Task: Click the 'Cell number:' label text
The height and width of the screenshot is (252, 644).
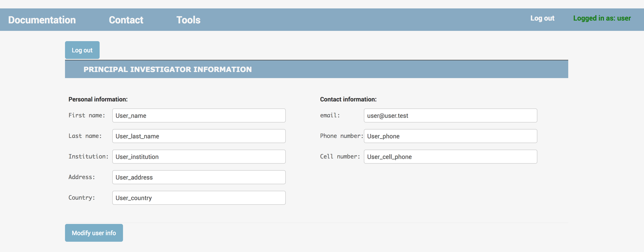Action: (340, 156)
